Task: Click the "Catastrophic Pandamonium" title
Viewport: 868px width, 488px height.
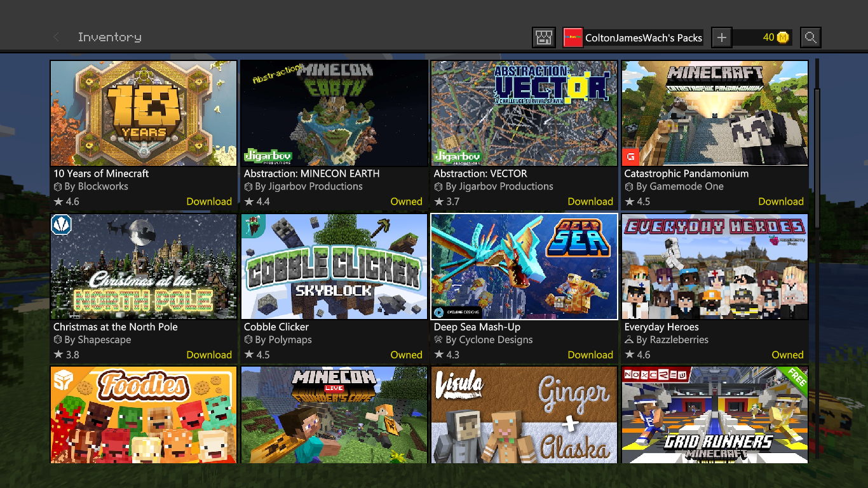Action: click(x=686, y=173)
